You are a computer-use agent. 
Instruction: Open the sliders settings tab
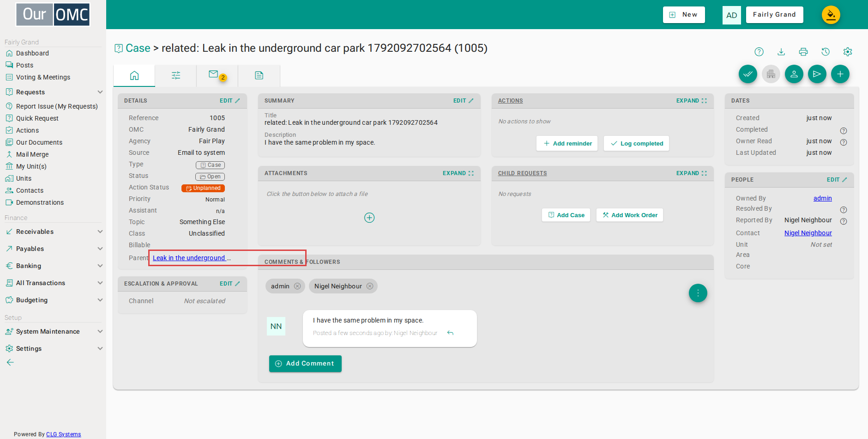[x=176, y=75]
